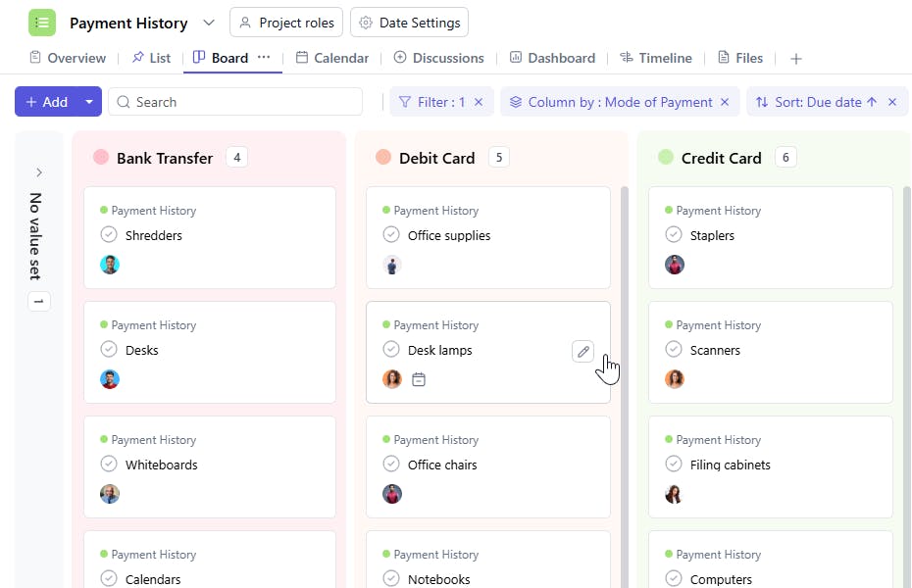Switch to the Calendar tab
The height and width of the screenshot is (588, 912).
pyautogui.click(x=331, y=58)
